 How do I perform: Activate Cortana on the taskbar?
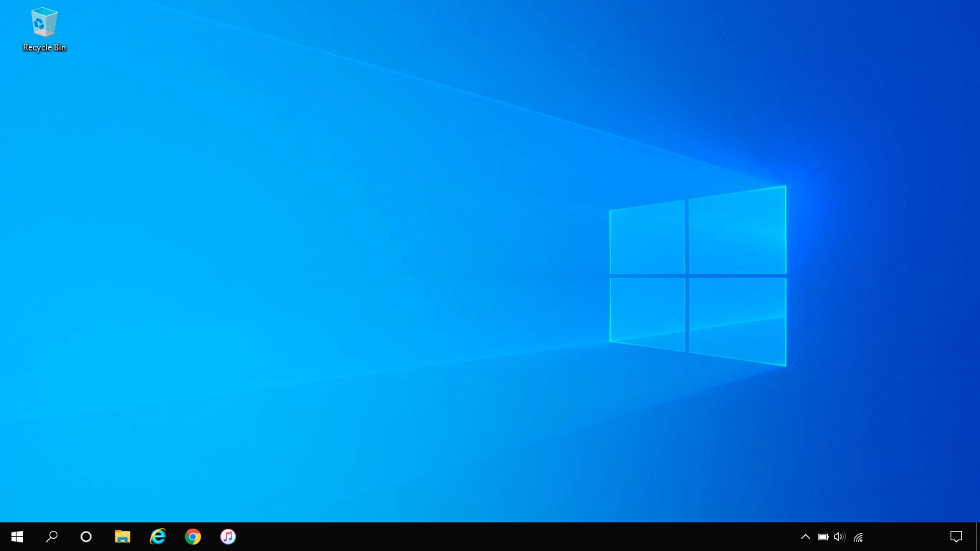pyautogui.click(x=86, y=536)
